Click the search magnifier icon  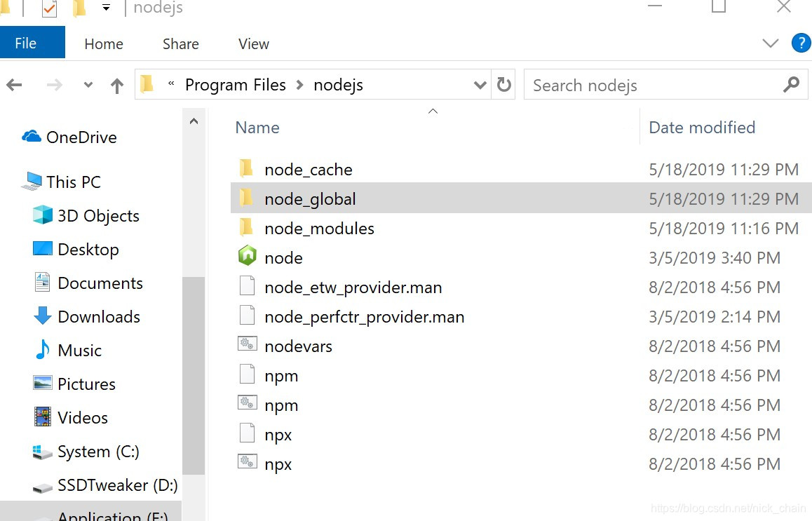point(791,84)
